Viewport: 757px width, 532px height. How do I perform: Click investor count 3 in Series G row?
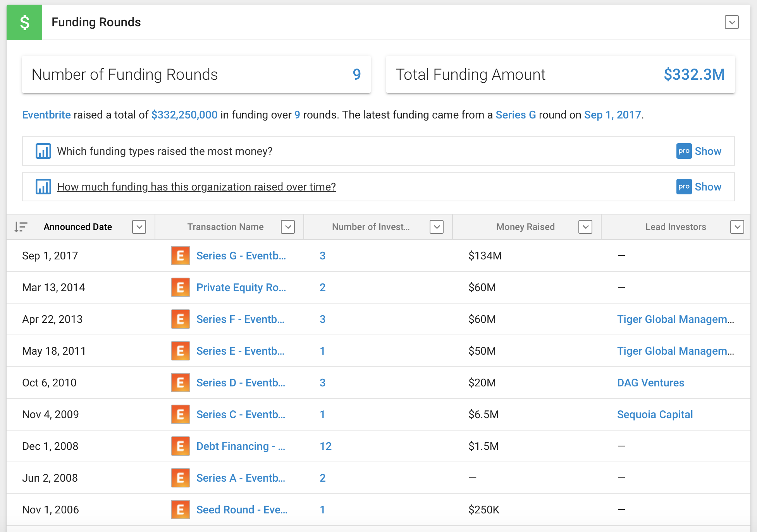pos(322,256)
